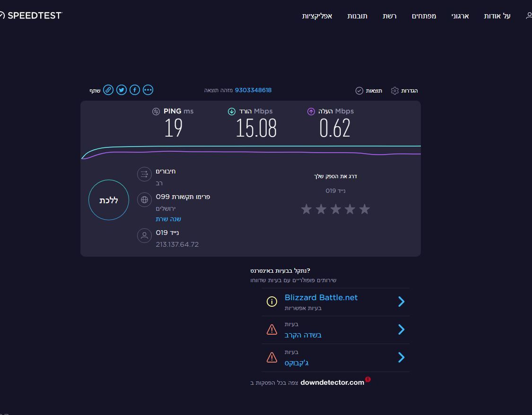This screenshot has width=532, height=415.
Task: Open more sharing options ellipsis icon
Action: [148, 90]
